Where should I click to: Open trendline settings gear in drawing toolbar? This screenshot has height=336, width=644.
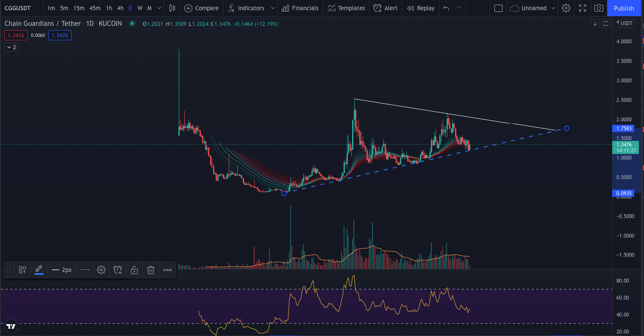(101, 270)
